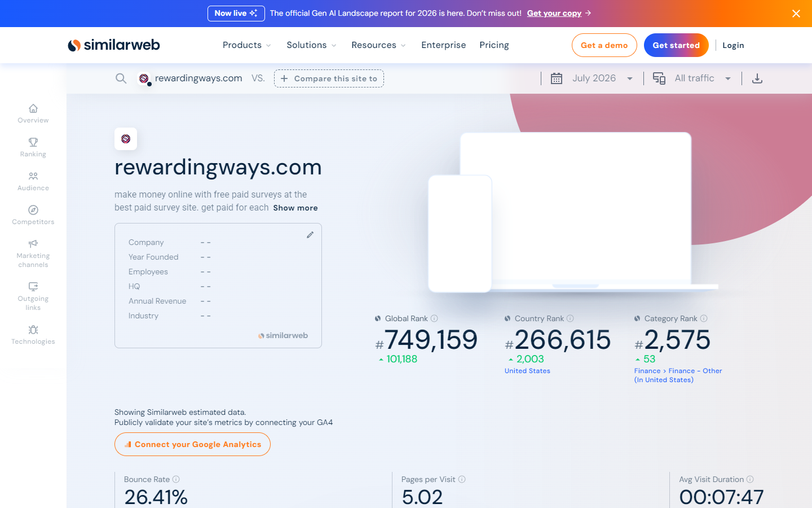Open the Pricing page
This screenshot has height=508, width=812.
[x=494, y=45]
